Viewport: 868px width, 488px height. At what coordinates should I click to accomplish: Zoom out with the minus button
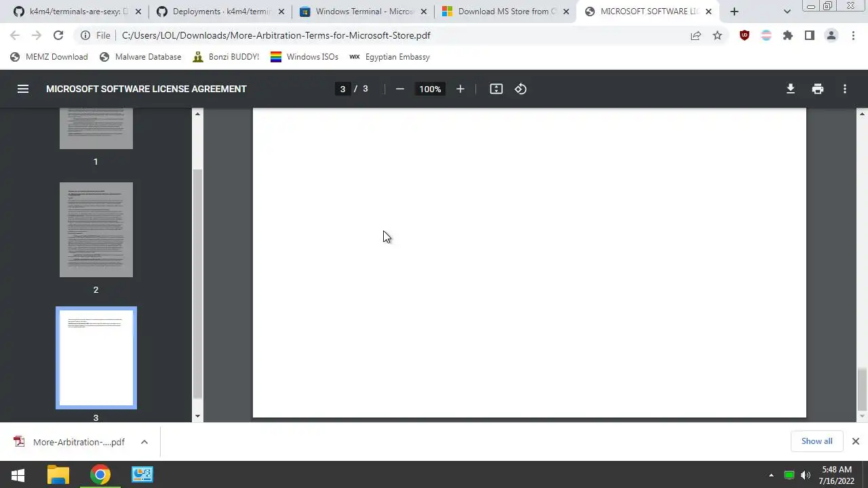400,89
